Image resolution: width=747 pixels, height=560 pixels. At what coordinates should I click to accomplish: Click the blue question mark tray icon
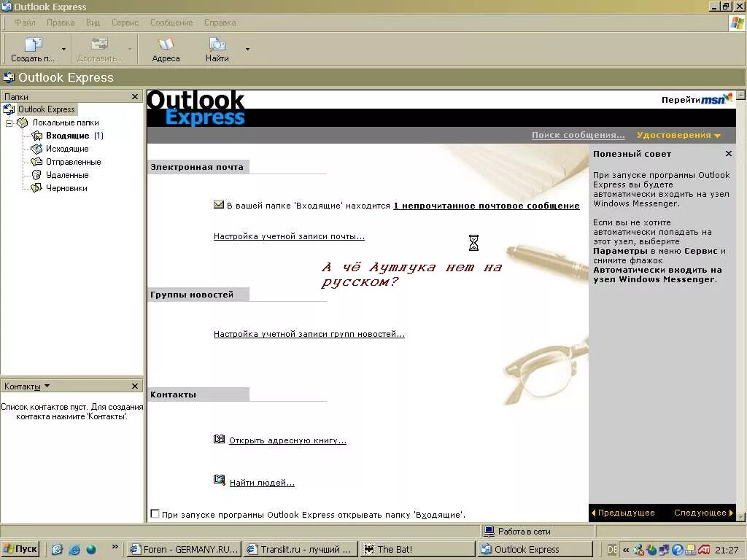tap(678, 550)
